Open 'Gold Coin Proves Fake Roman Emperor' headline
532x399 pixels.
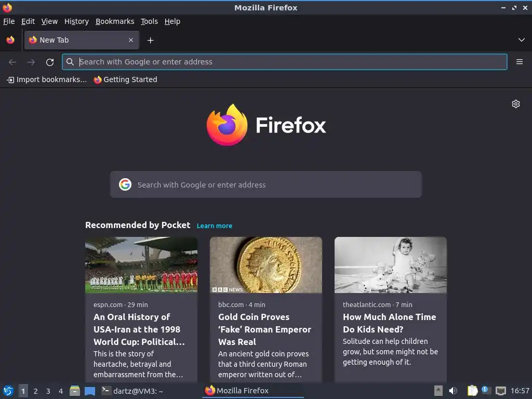264,329
